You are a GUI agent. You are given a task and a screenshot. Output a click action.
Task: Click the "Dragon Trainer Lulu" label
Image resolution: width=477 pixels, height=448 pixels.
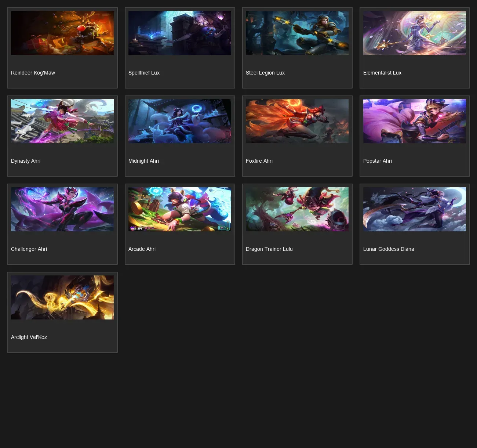pos(269,249)
